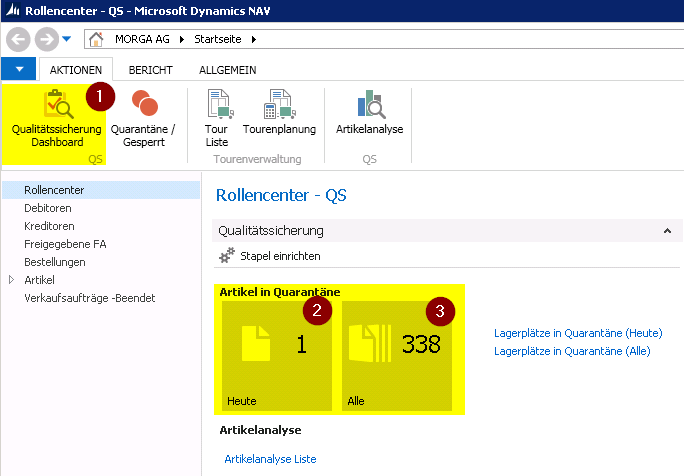Click the Qualitätssicherung section header
Screen dimensions: 684x476
pos(447,231)
